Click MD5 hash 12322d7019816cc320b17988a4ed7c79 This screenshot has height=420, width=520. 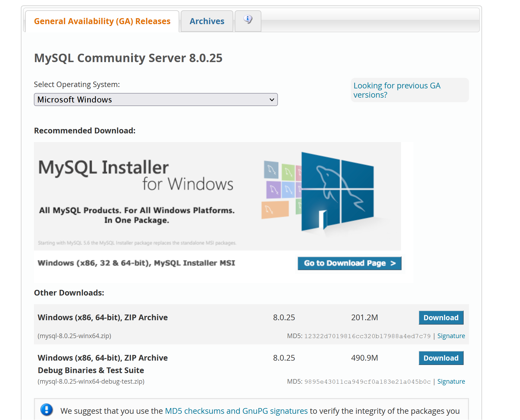click(x=367, y=336)
